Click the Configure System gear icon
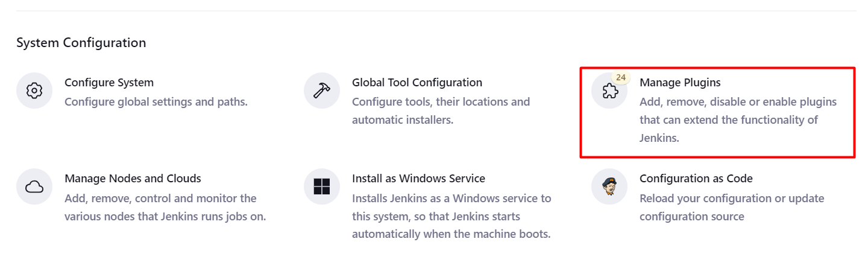Viewport: 868px width, 265px height. [x=34, y=91]
